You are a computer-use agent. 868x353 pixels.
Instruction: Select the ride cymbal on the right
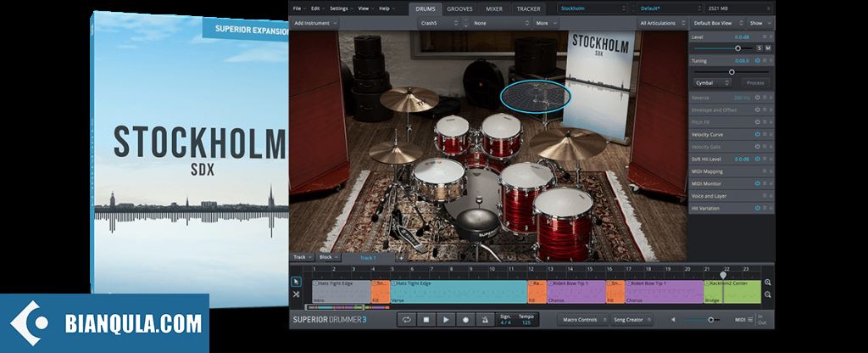(x=568, y=143)
